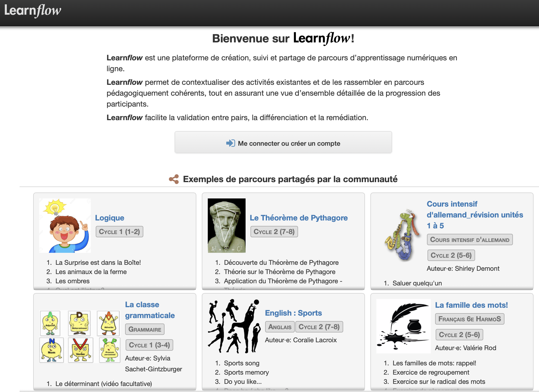The image size is (539, 392).
Task: Open La classe grammaticale course link
Action: pos(150,310)
